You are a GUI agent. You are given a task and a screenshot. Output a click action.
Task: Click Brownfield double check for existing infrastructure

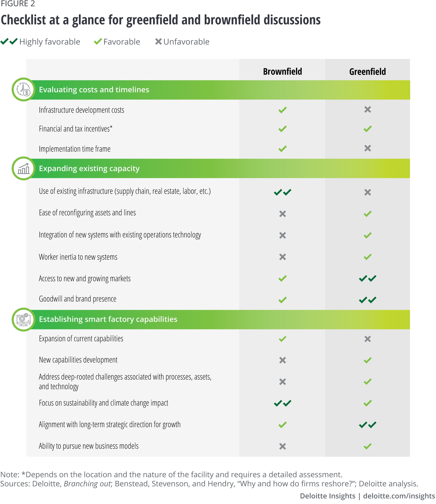point(282,192)
